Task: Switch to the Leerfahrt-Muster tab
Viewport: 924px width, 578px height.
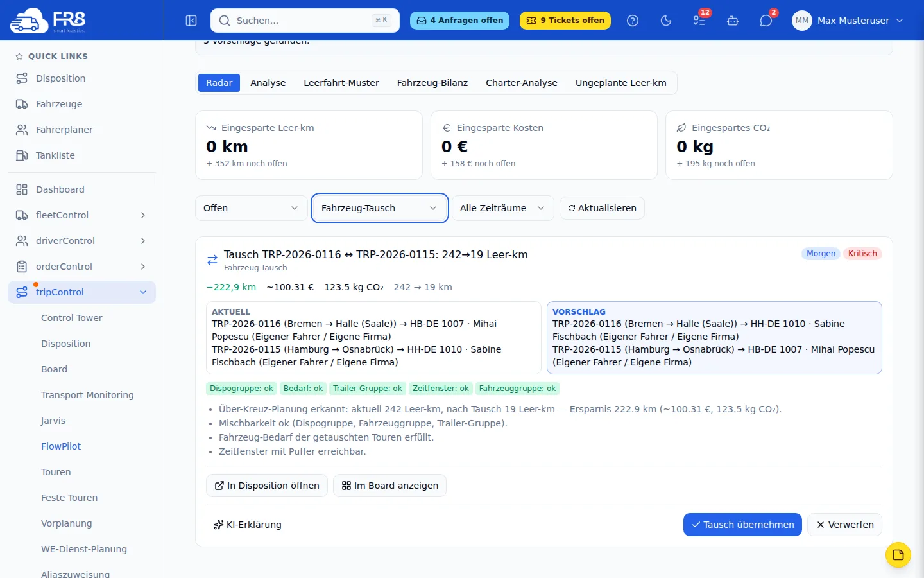Action: tap(341, 83)
